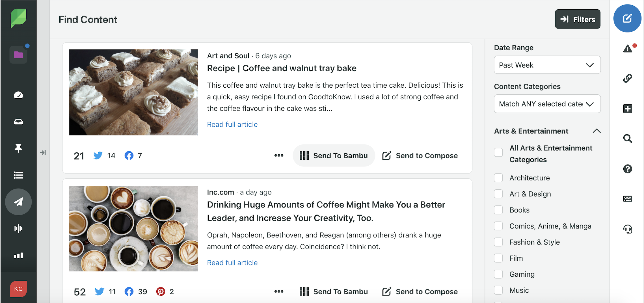Open the alerts warning triangle icon

click(x=628, y=49)
